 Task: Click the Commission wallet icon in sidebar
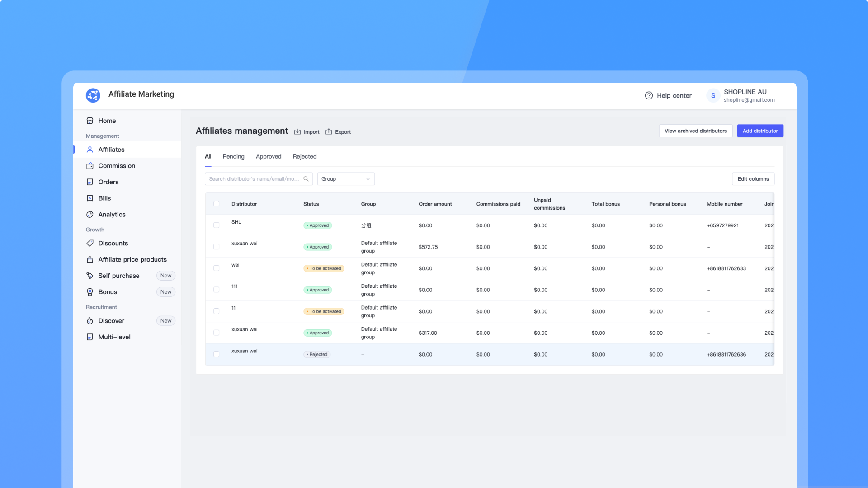(x=90, y=166)
